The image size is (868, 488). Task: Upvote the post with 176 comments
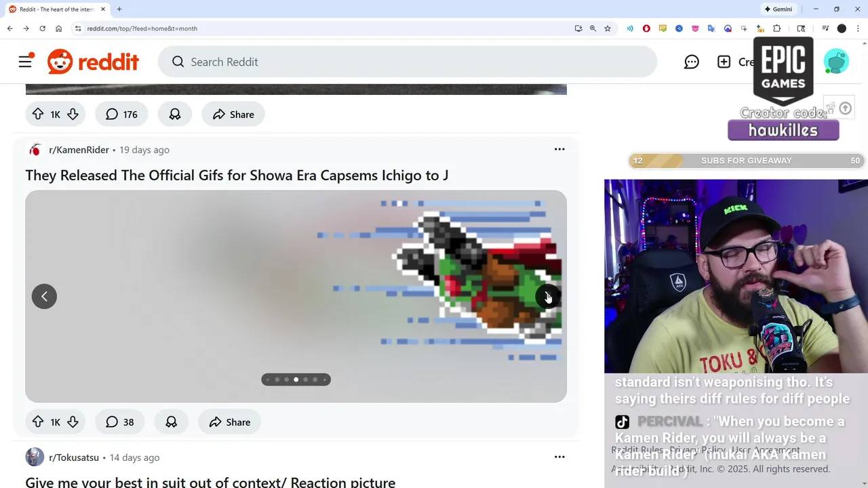point(38,115)
